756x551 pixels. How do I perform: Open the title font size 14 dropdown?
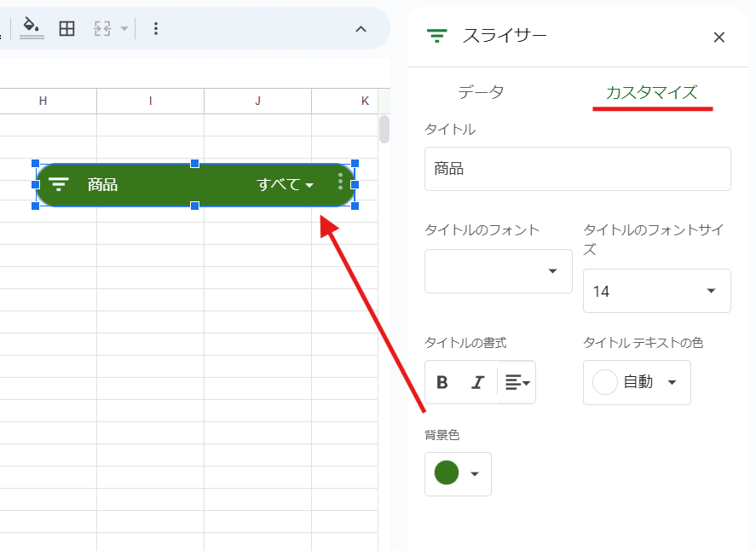click(x=656, y=291)
